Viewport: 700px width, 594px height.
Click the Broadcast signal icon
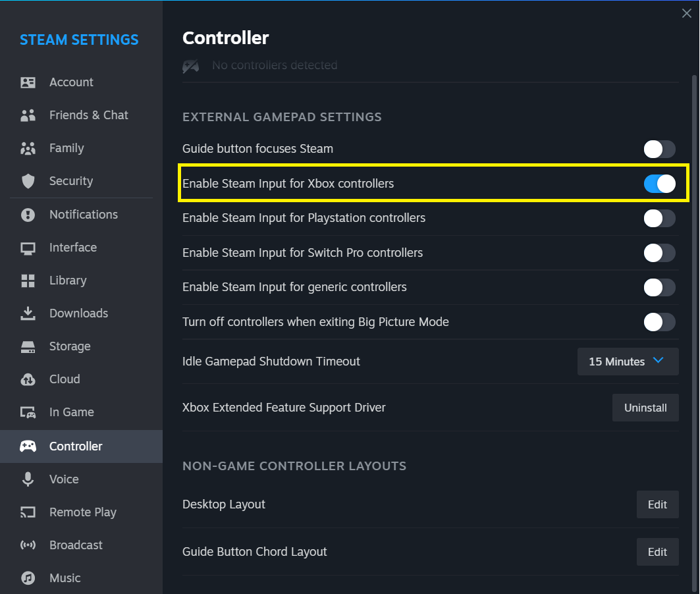(x=28, y=545)
